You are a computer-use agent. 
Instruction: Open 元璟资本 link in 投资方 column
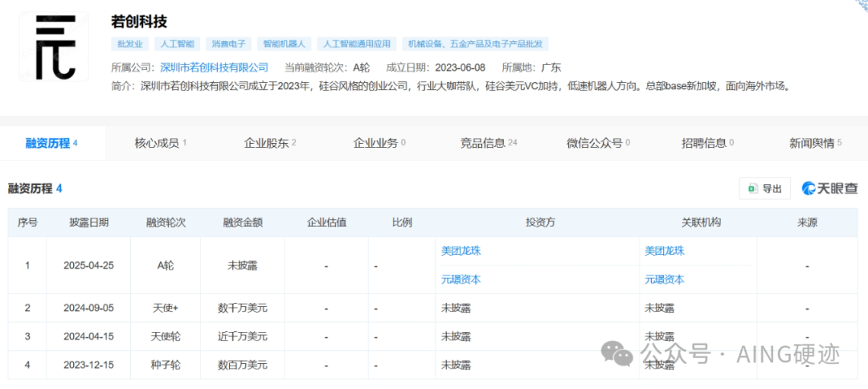(x=461, y=280)
